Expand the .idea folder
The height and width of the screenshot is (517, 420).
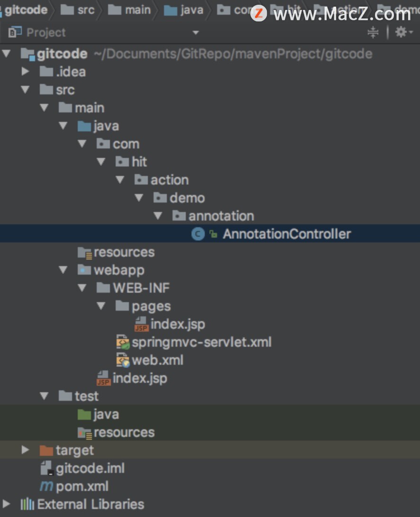pos(25,71)
